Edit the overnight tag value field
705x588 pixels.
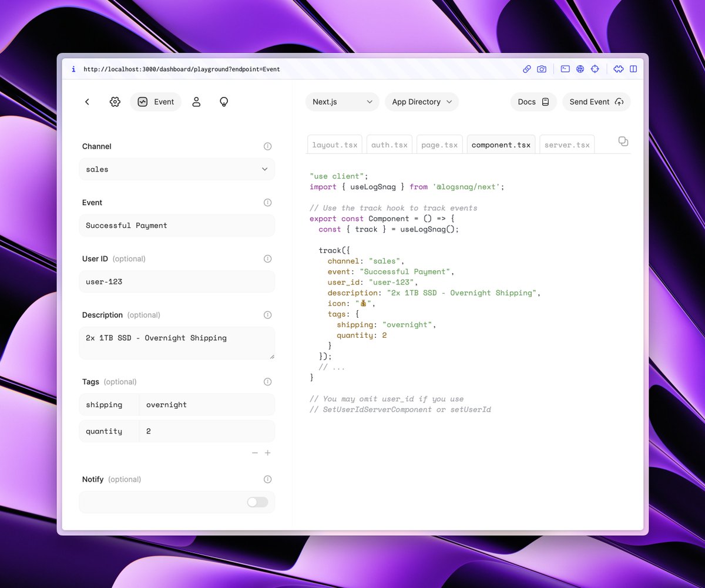pyautogui.click(x=207, y=405)
